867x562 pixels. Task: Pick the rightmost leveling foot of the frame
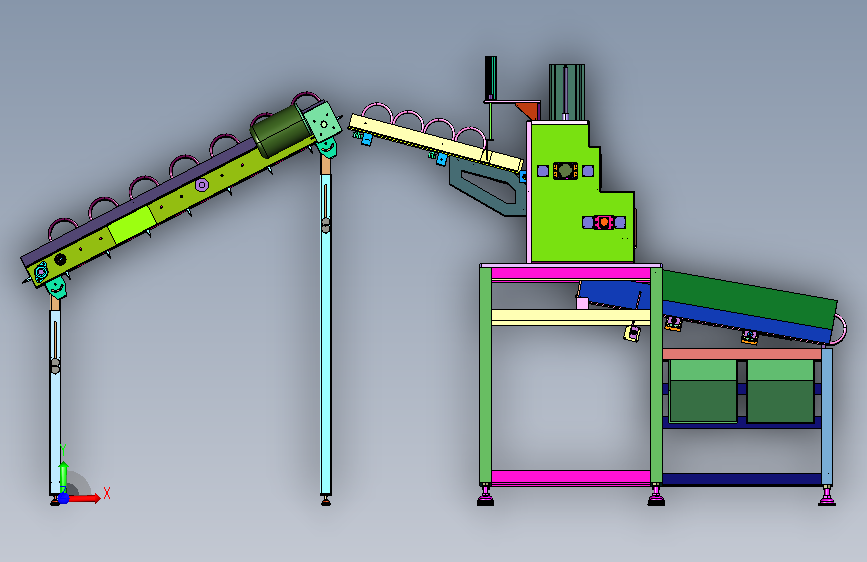[827, 496]
